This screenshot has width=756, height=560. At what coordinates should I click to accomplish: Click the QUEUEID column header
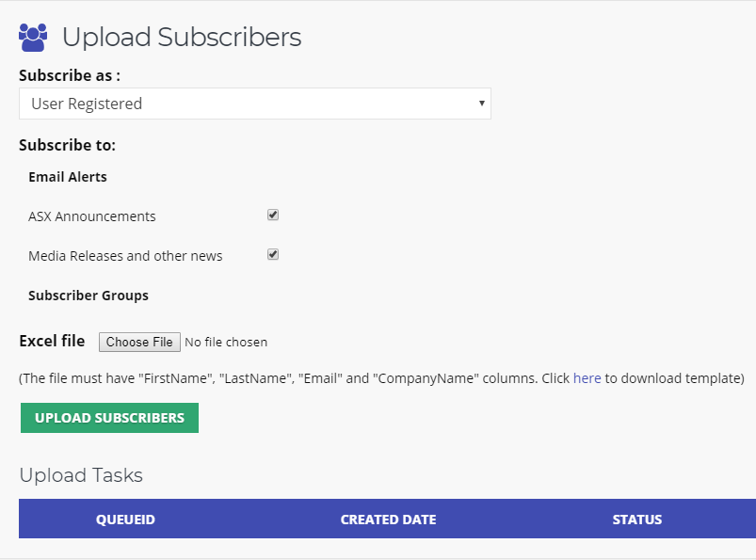point(125,520)
